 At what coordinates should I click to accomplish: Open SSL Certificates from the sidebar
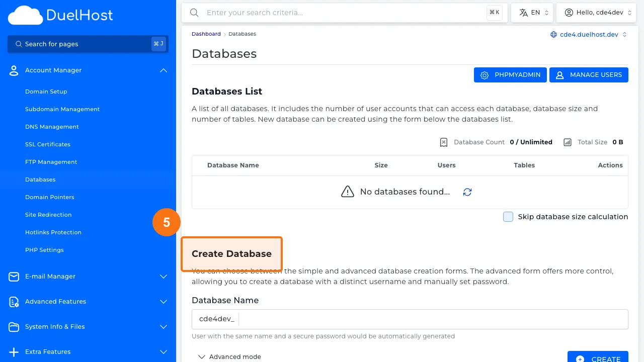click(47, 144)
